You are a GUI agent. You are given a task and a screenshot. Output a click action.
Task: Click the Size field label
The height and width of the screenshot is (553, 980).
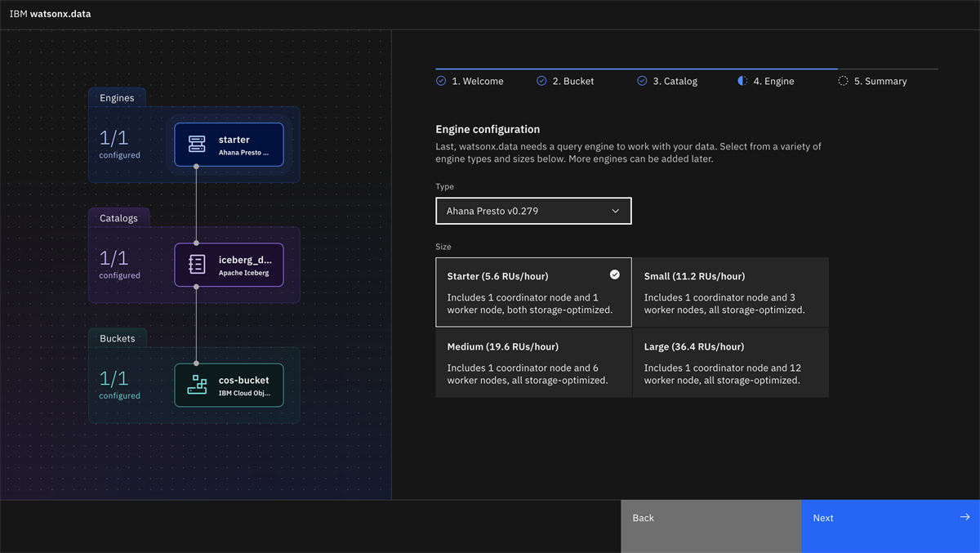(x=443, y=247)
